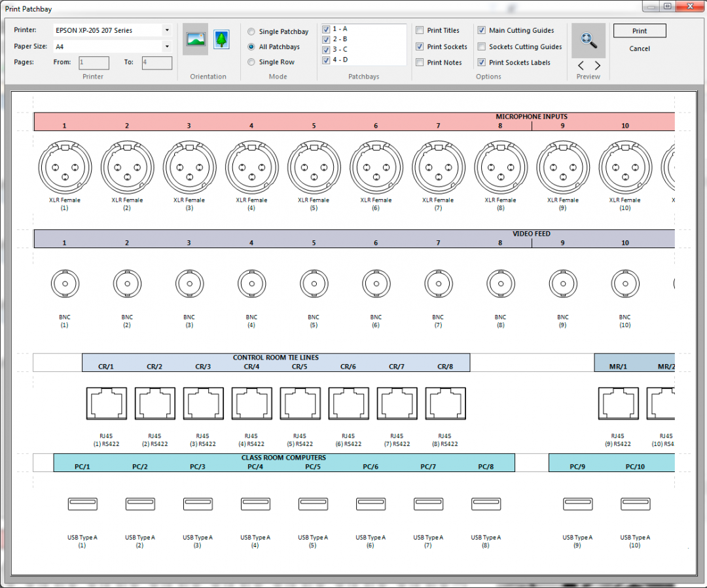Click the preview zoom magnifier icon
The width and height of the screenshot is (707, 588).
(x=588, y=41)
